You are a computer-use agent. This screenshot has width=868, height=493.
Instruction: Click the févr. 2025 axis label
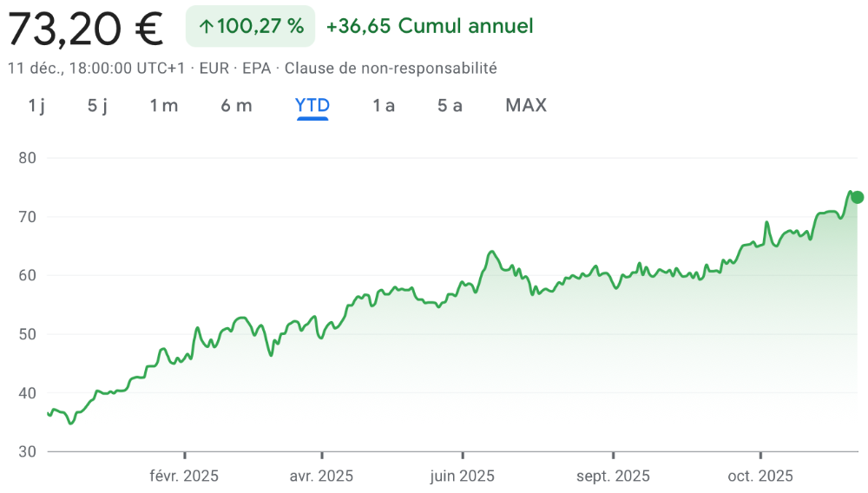pyautogui.click(x=184, y=476)
